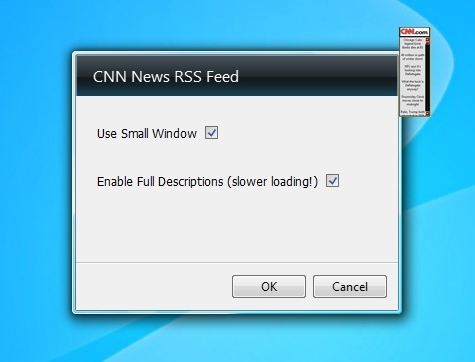Toggle the Use Small Window checkbox

[211, 133]
